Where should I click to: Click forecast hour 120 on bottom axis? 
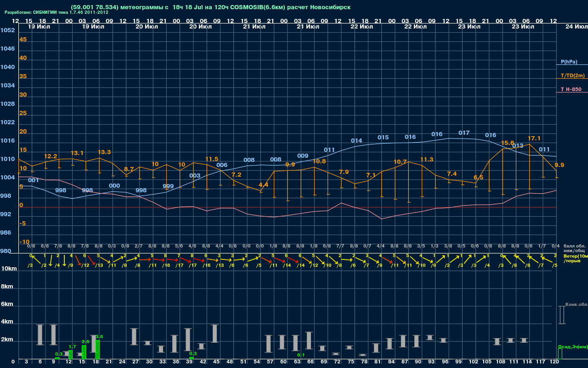tap(554, 362)
